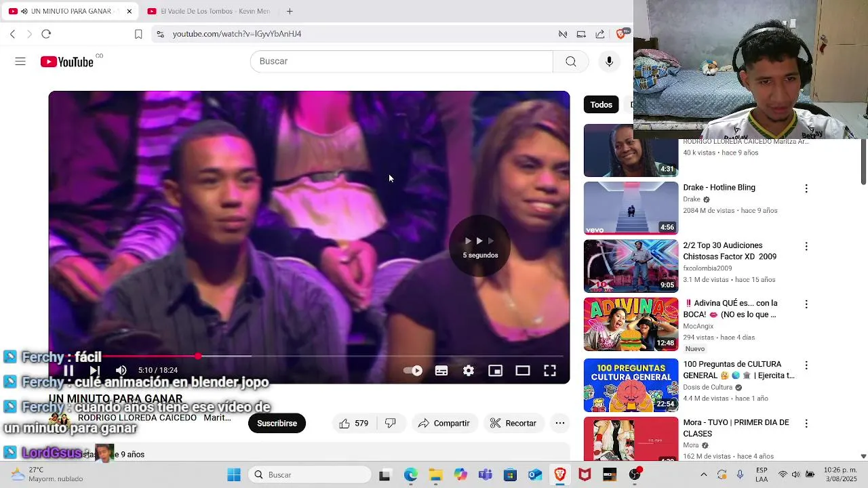This screenshot has height=488, width=868.
Task: Enter full screen on the video
Action: point(550,371)
